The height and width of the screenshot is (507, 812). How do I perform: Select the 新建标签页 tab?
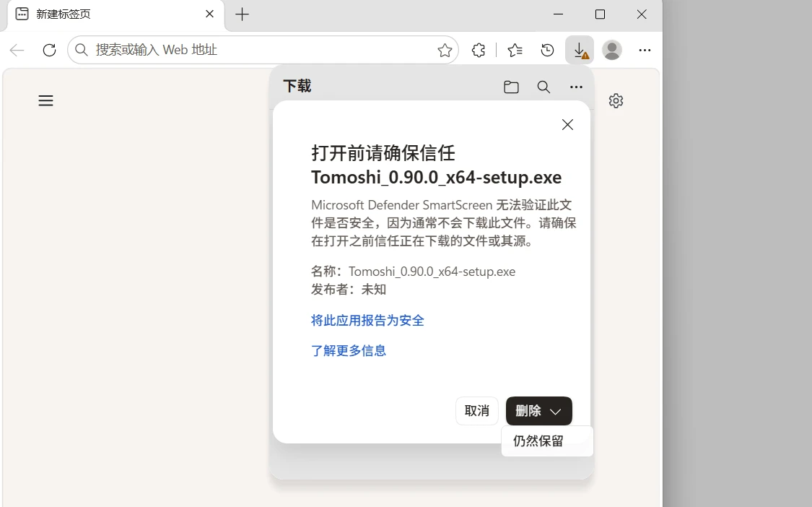coord(116,14)
